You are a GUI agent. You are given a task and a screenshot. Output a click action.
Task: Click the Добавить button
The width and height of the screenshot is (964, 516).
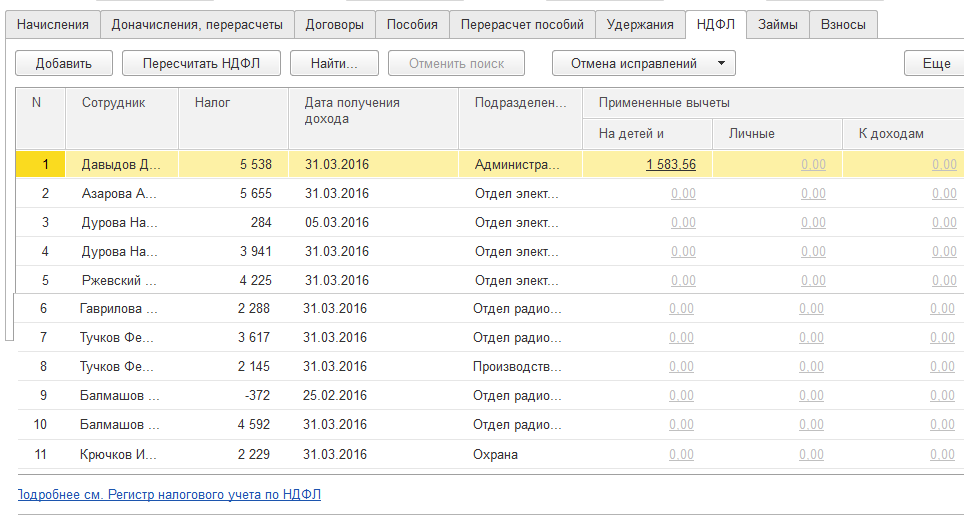pyautogui.click(x=63, y=63)
